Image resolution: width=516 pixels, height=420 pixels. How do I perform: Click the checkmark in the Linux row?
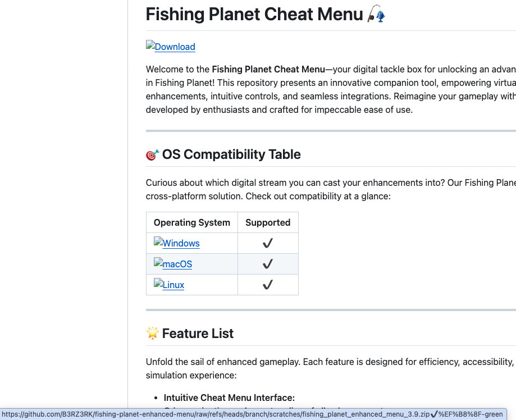pyautogui.click(x=268, y=285)
